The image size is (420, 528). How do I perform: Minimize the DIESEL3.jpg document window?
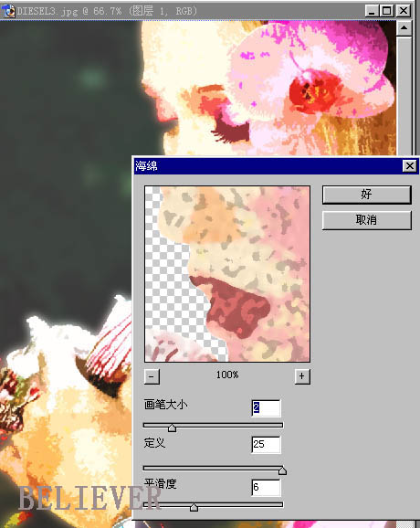tap(372, 11)
